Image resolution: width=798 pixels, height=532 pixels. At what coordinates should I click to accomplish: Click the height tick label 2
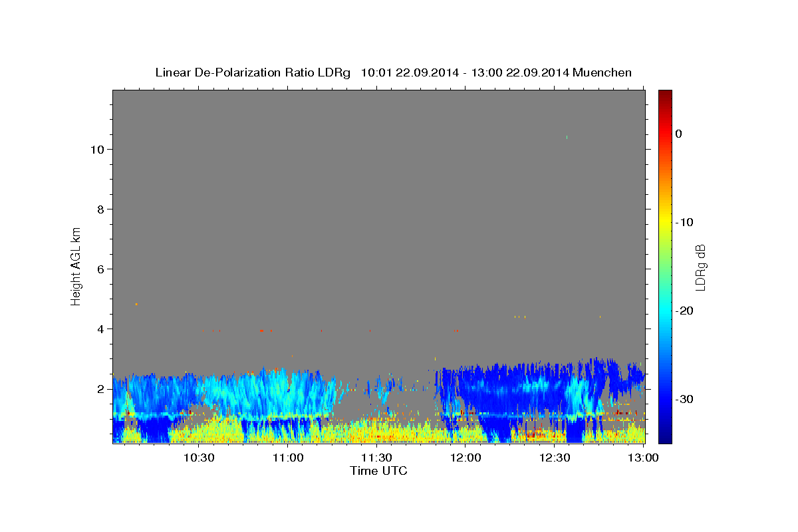101,389
